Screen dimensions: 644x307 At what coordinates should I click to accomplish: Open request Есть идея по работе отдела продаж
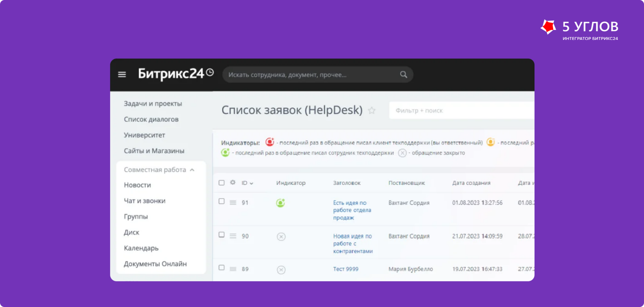352,210
